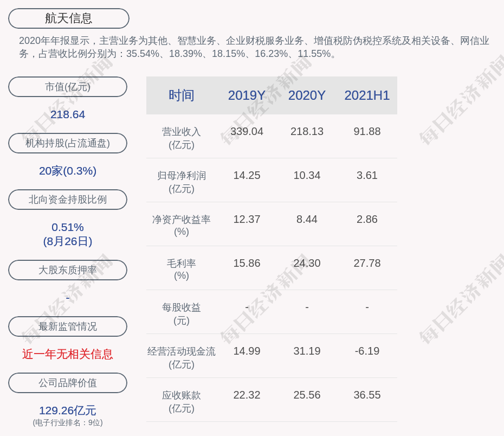The image size is (504, 436).
Task: Click the receivables value 36.55
Action: pyautogui.click(x=367, y=395)
